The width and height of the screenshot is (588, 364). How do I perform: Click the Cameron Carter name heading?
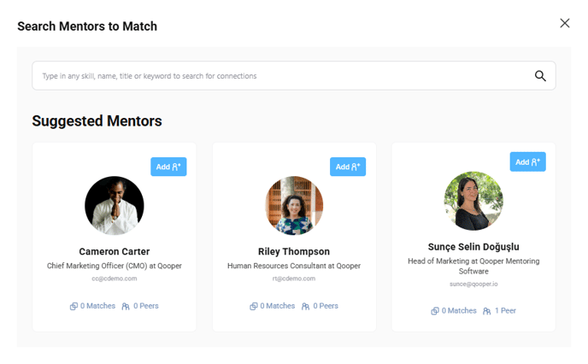click(115, 251)
